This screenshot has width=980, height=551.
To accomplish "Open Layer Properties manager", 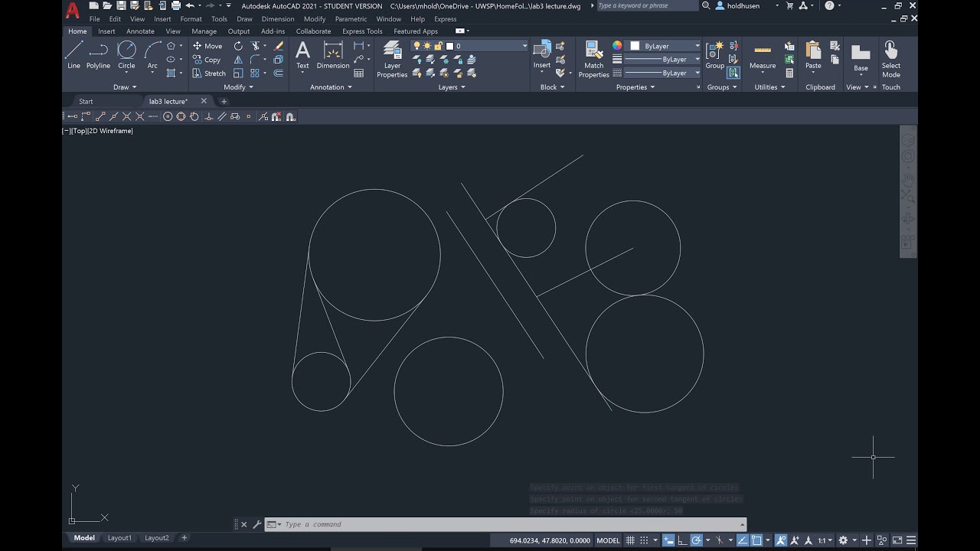I will (392, 60).
